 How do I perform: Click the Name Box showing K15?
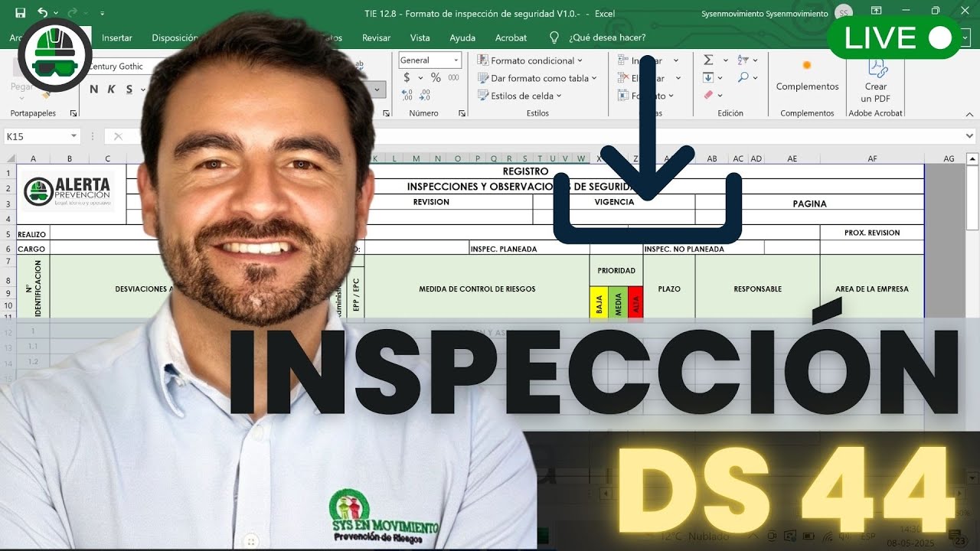[36, 136]
